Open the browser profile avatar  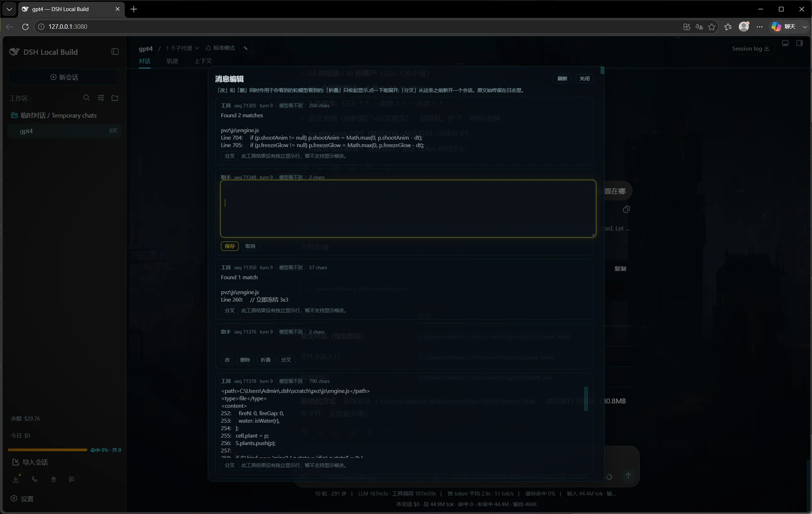click(x=744, y=26)
